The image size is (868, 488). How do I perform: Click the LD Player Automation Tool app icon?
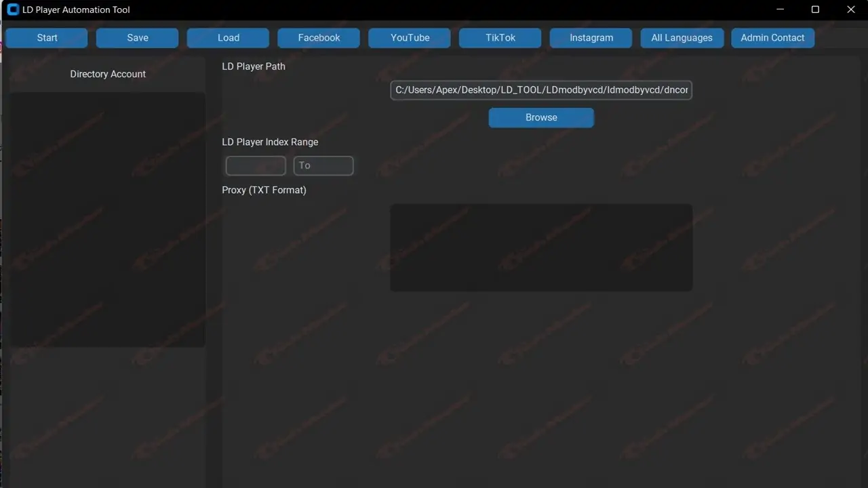[x=12, y=9]
